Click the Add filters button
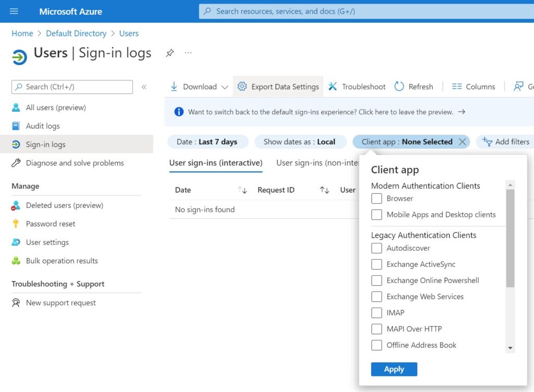Viewport: 534px width, 392px height. pyautogui.click(x=506, y=142)
